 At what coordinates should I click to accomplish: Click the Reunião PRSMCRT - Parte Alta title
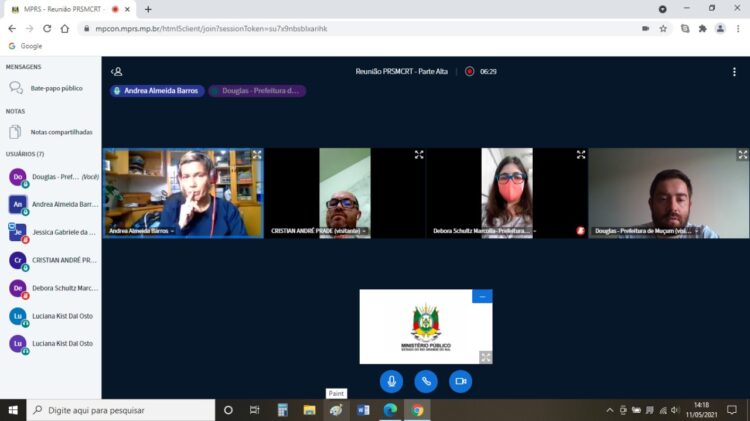[x=401, y=72]
